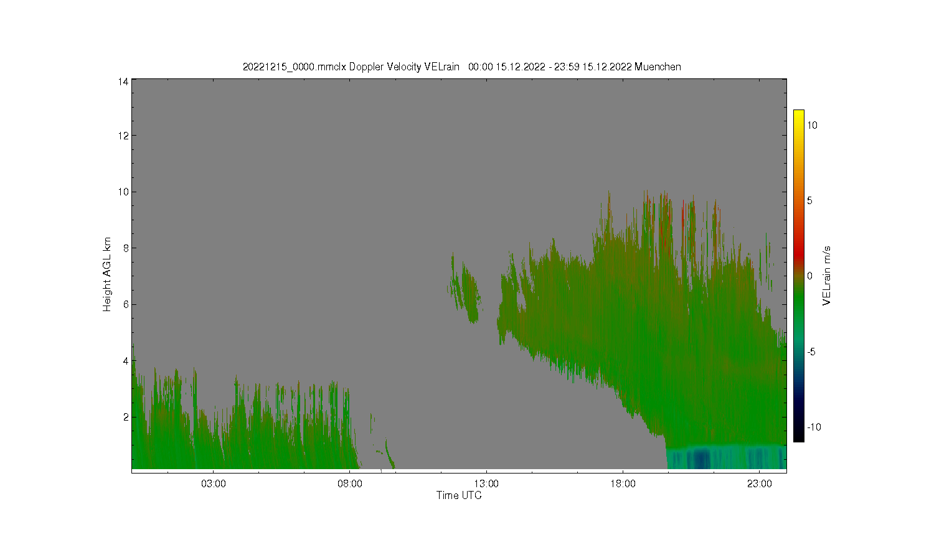Click the black bottom of the colorbar
This screenshot has height=560, width=934.
click(x=799, y=436)
